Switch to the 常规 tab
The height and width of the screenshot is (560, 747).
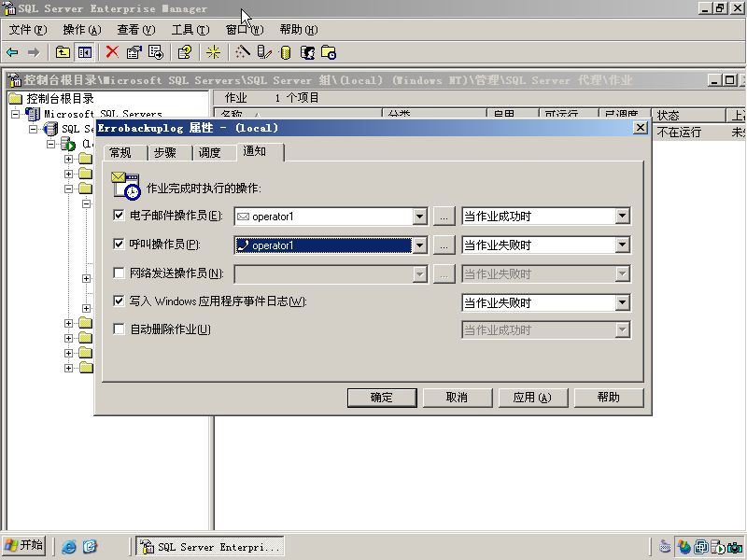[124, 153]
